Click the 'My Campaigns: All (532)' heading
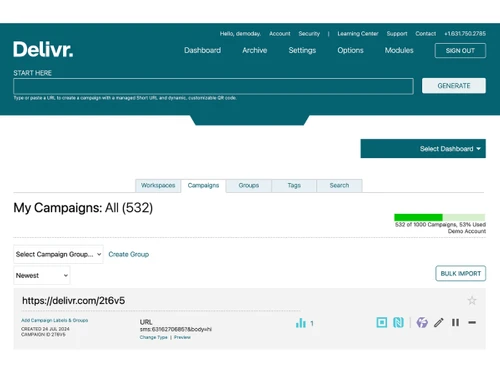 [83, 208]
